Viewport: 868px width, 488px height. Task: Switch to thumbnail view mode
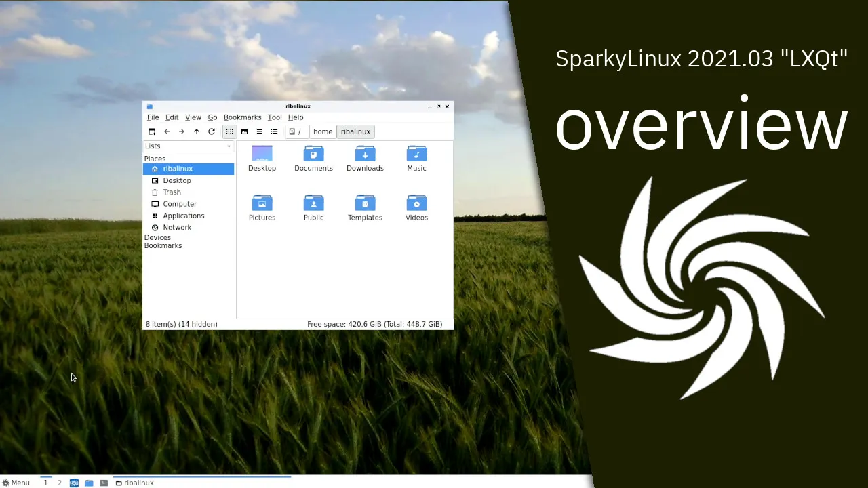(245, 131)
